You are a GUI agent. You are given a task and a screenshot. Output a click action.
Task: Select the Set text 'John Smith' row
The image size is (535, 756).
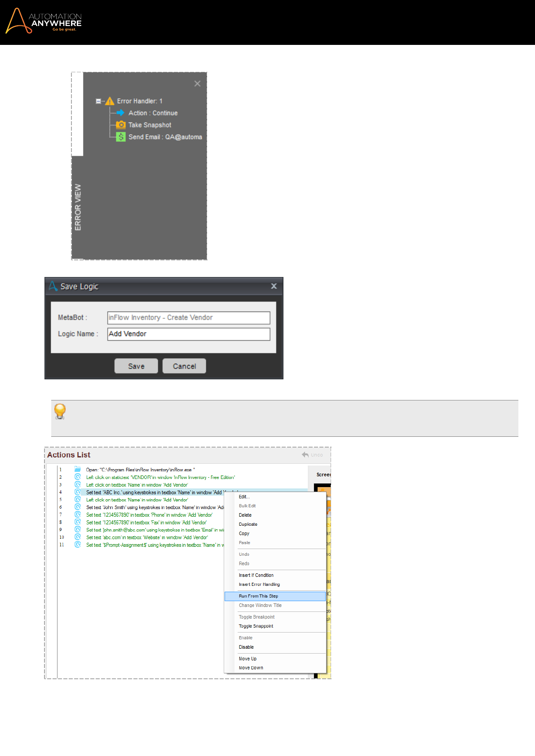pos(155,507)
